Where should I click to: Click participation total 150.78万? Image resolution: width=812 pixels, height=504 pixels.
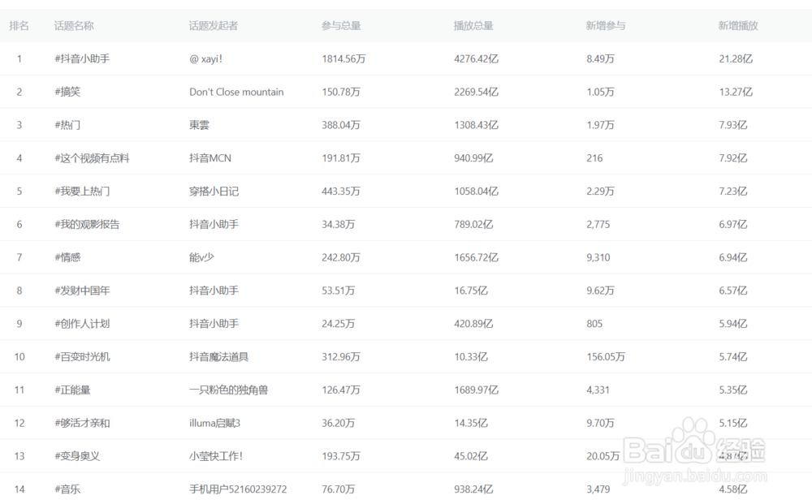click(341, 92)
